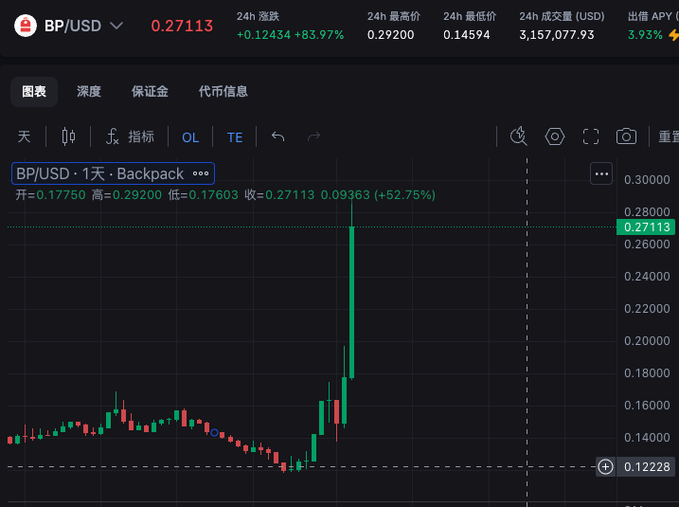This screenshot has height=507, width=679.
Task: Open the candlestick chart type selector
Action: coord(68,137)
